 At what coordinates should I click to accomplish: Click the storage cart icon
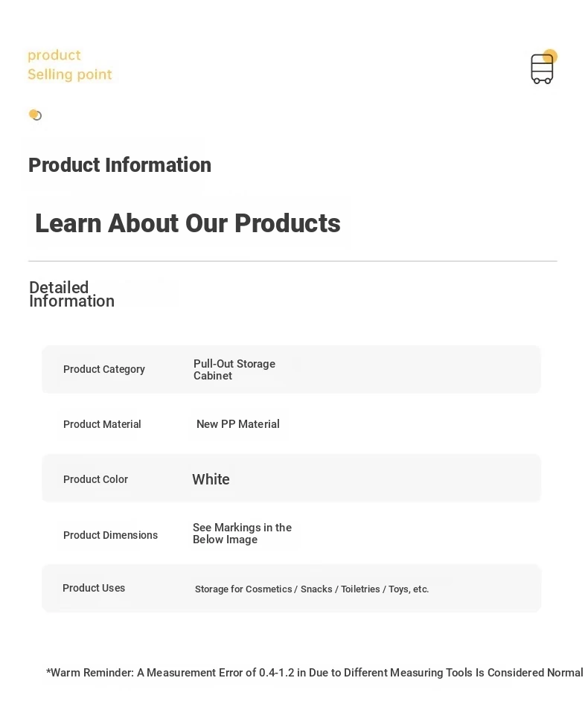[x=543, y=67]
